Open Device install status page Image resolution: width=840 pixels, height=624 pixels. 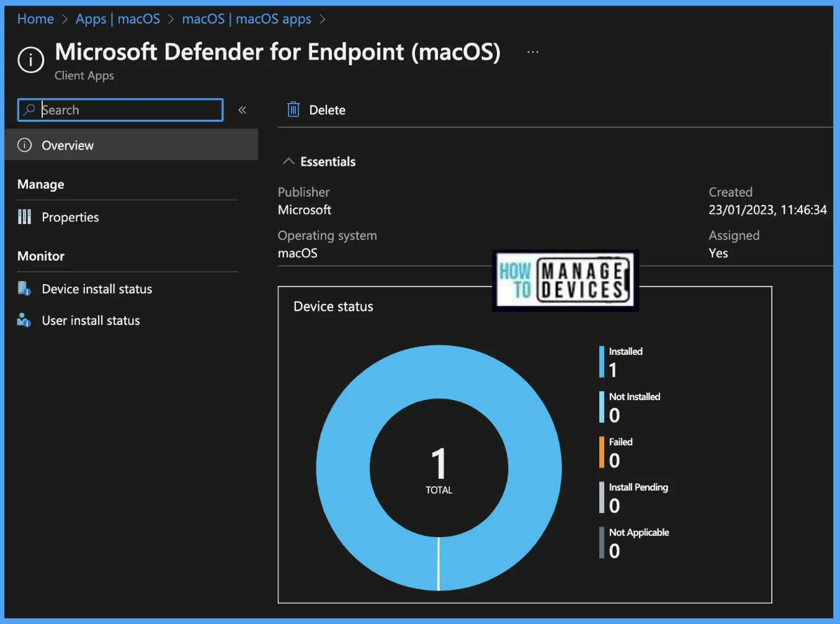(x=97, y=289)
